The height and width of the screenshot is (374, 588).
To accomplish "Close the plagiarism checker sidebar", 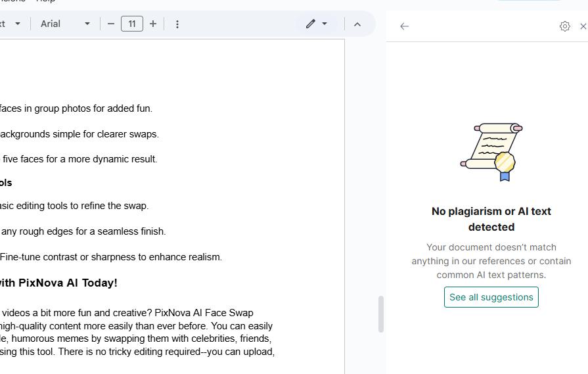I will point(583,26).
